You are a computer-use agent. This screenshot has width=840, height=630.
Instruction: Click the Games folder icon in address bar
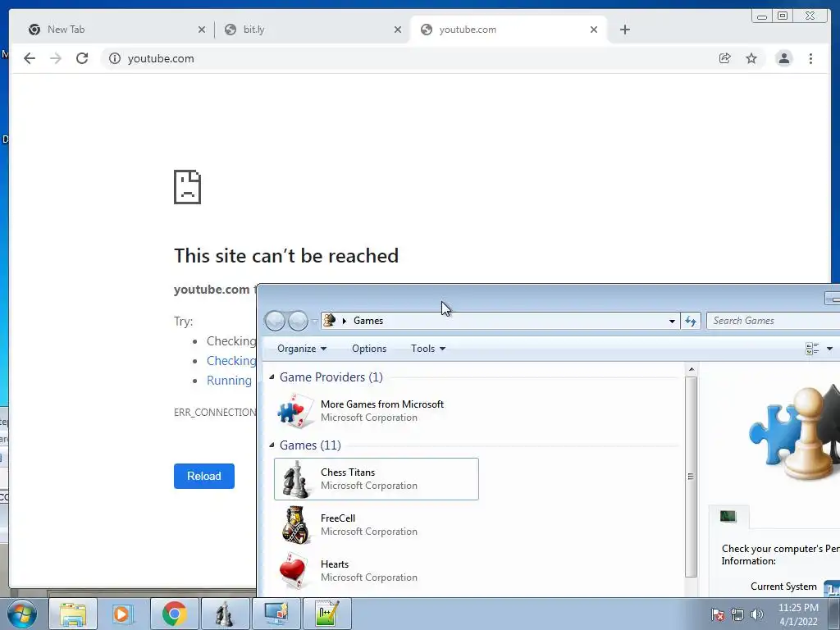pos(330,321)
